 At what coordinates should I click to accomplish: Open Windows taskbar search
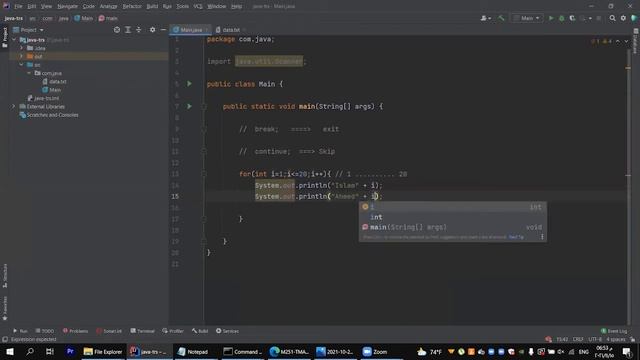coord(30,351)
